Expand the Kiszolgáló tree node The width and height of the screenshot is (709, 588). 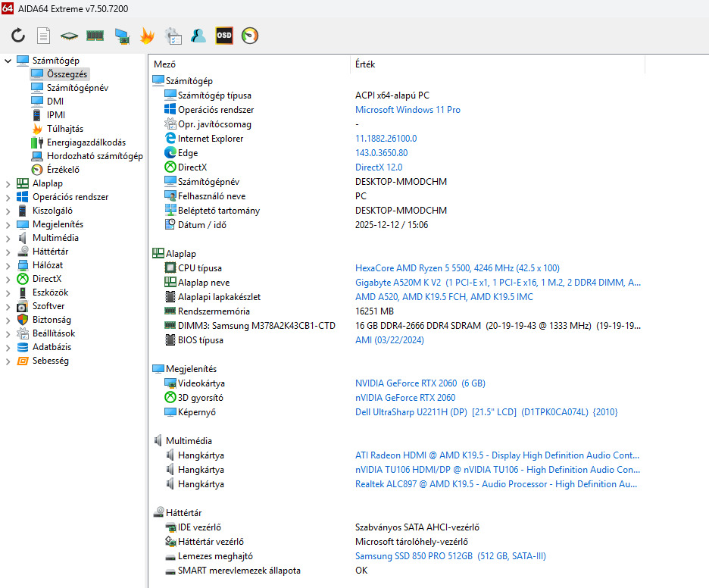point(8,211)
